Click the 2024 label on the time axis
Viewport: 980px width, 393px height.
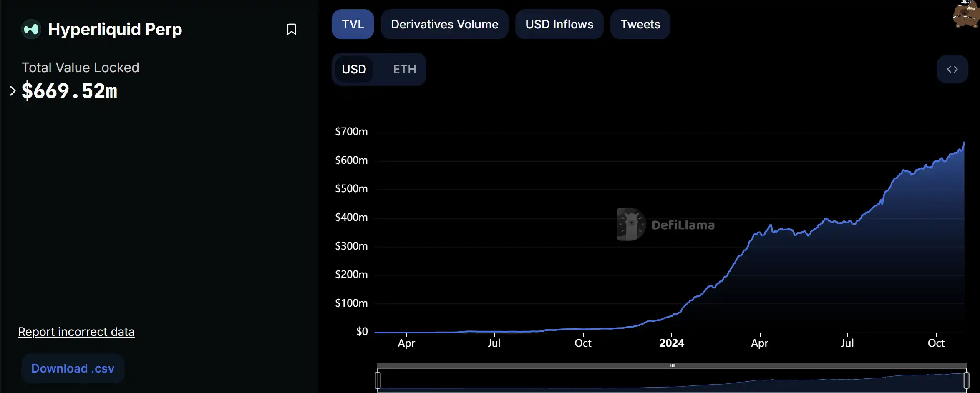[672, 343]
